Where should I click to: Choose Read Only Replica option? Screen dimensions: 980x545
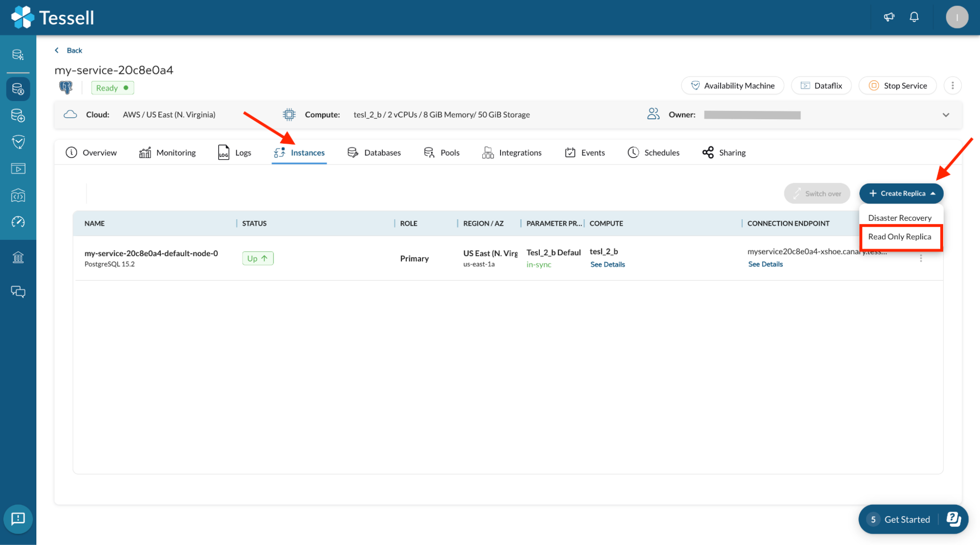click(900, 237)
